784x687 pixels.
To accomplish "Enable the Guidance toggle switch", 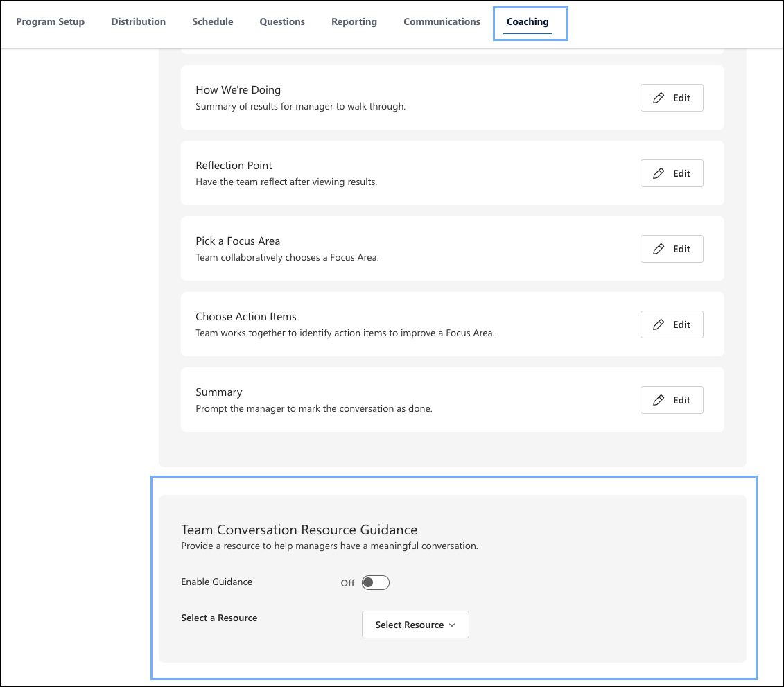I will pyautogui.click(x=375, y=582).
